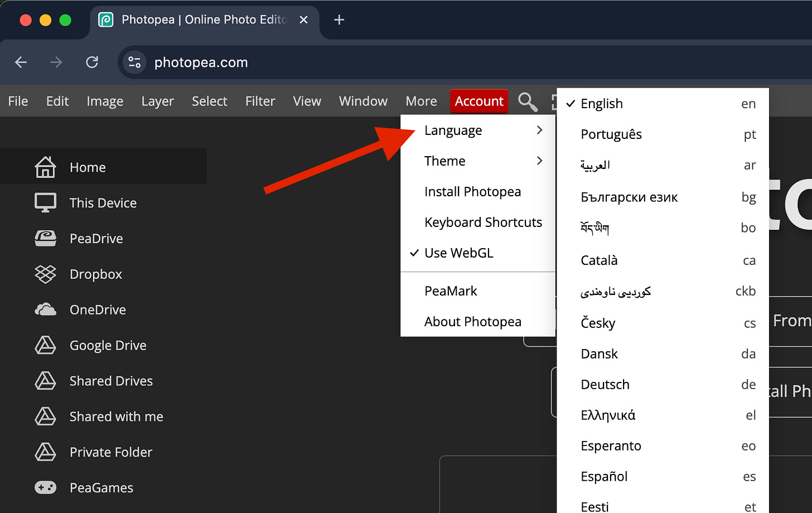
Task: Click the This Device monitor icon
Action: 45,202
